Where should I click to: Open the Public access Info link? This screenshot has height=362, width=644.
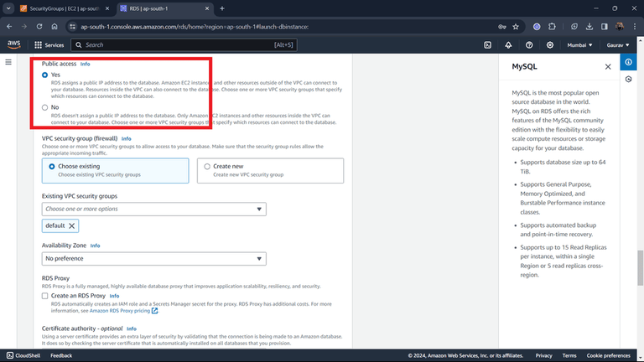pyautogui.click(x=85, y=64)
